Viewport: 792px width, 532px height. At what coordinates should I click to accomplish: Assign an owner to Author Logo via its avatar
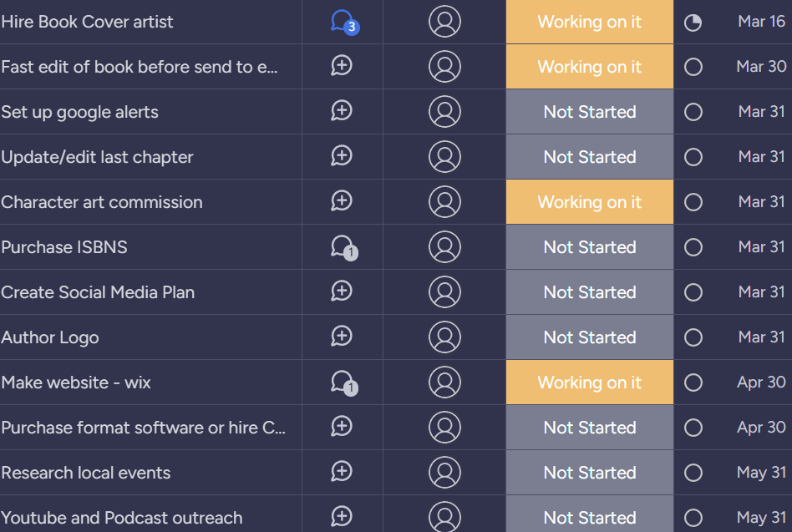[x=444, y=337]
